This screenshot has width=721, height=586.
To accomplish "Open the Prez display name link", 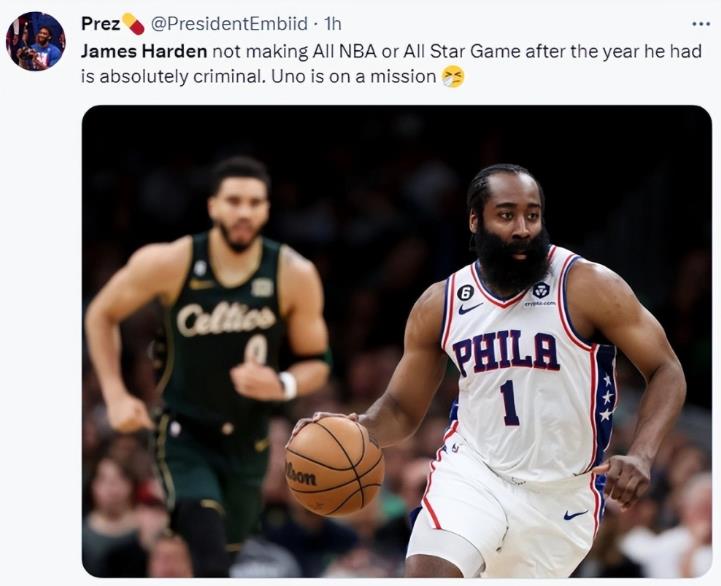I will [100, 23].
